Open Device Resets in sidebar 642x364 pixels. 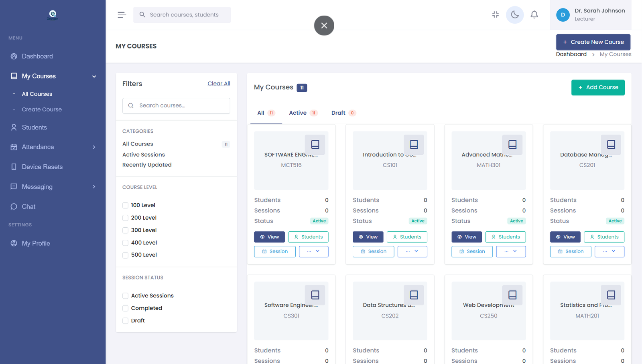coord(42,167)
